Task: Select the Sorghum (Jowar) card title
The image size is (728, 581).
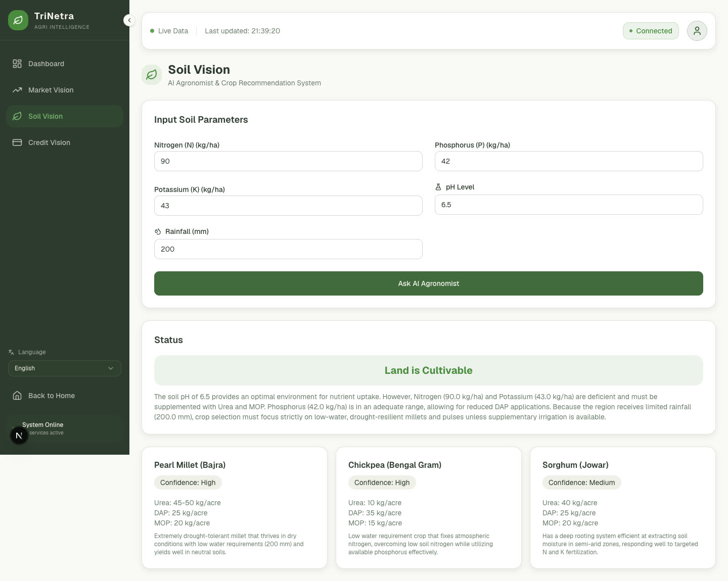Action: coord(575,465)
